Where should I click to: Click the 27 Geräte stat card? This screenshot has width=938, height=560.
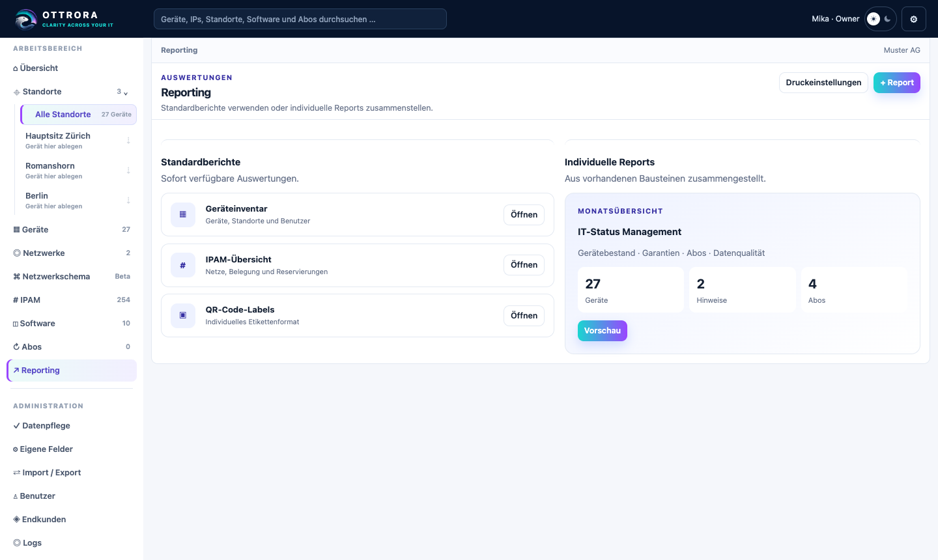631,290
